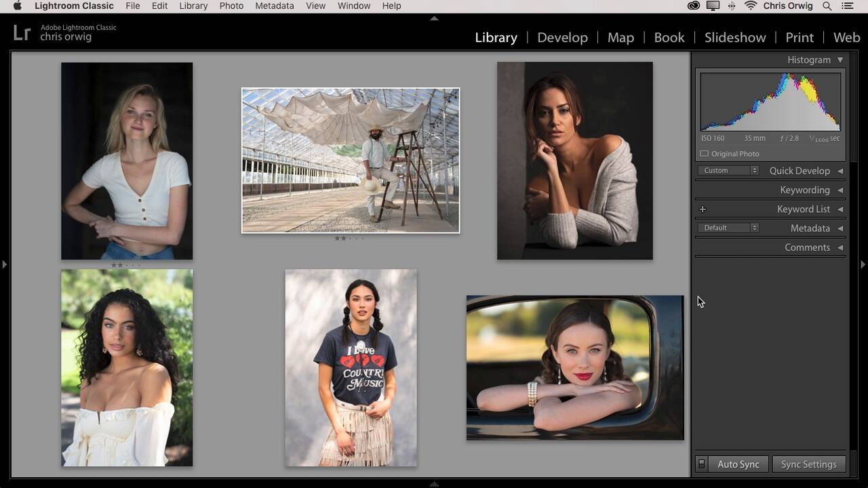Switch to the Develop module

562,37
